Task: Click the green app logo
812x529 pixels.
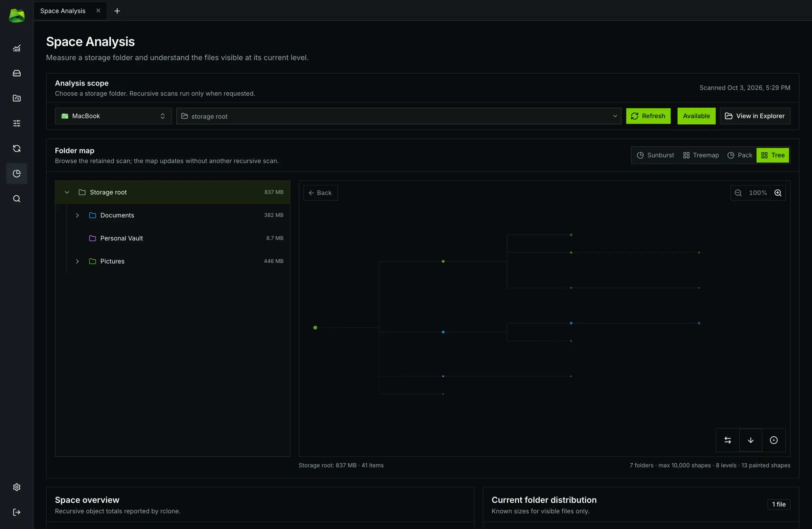Action: tap(16, 15)
